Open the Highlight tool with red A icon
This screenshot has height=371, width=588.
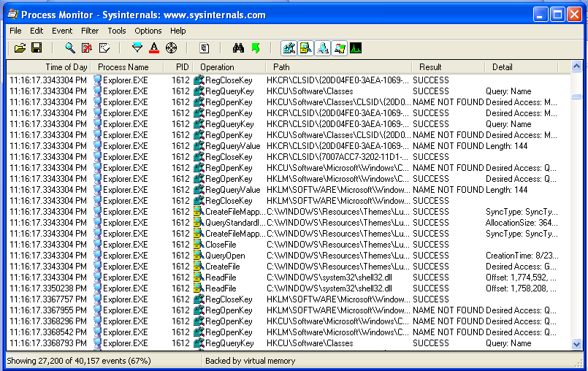154,48
